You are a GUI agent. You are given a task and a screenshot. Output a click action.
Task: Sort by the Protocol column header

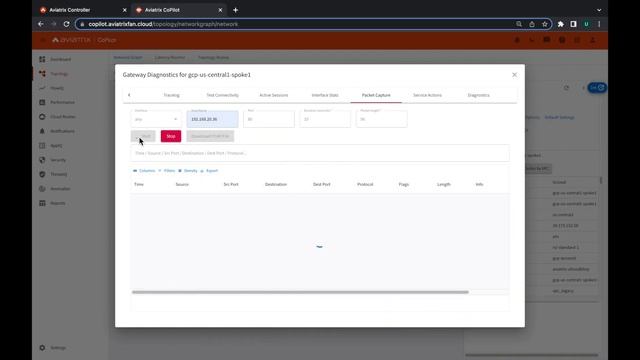tap(365, 184)
